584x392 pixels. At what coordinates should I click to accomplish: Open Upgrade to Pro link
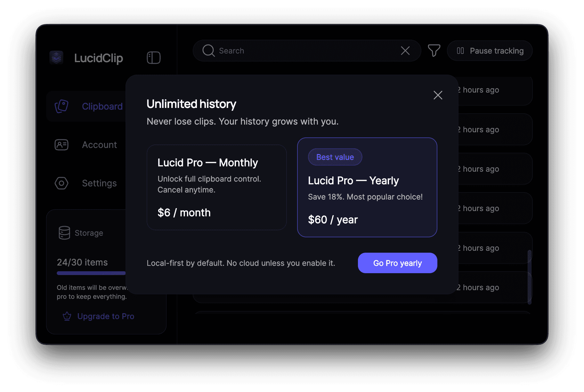pos(106,316)
